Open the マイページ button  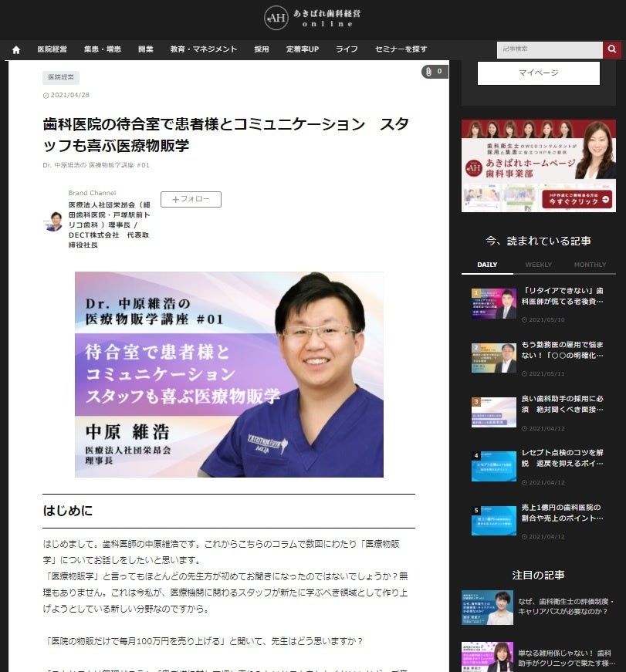coord(539,73)
